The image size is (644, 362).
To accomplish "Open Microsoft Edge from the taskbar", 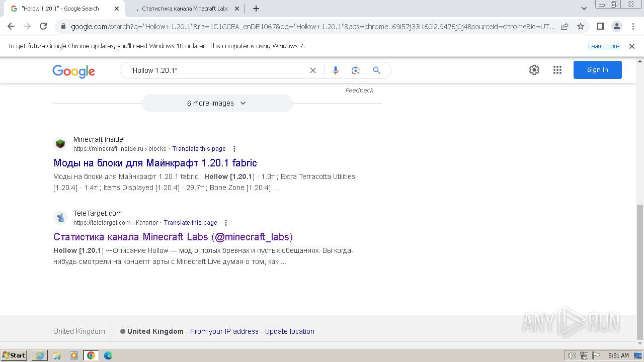I will 108,355.
